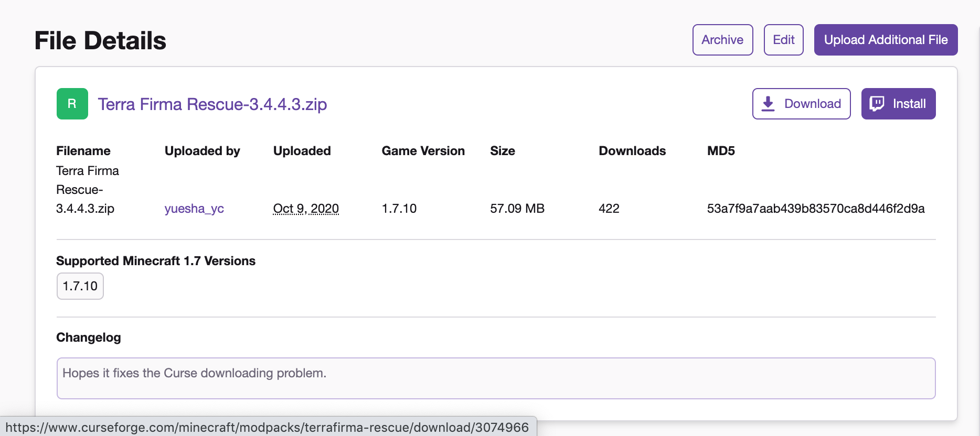Click the Game Version value 1.7.10

[x=399, y=209]
